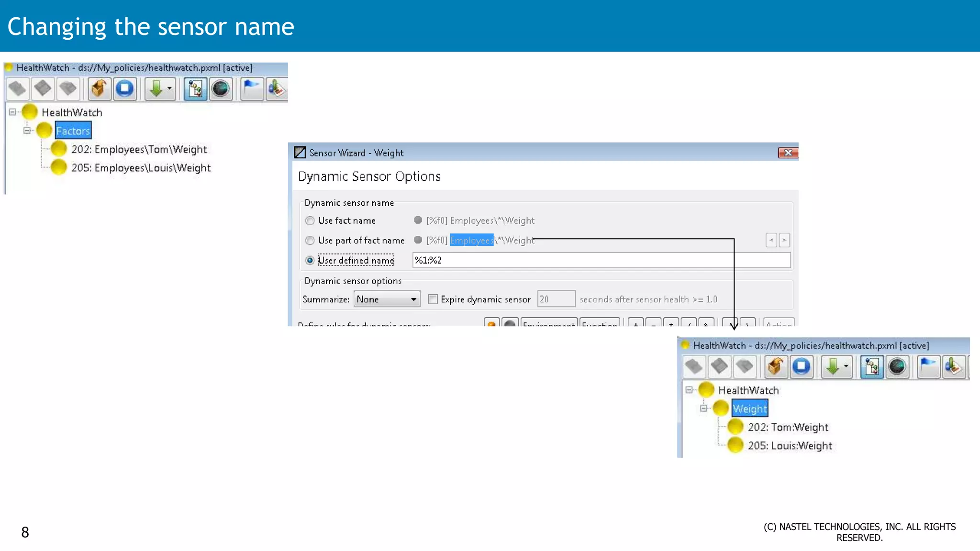Click the flowchart diagram icon above the Factors tree
Screen dimensions: 980x551
[195, 88]
